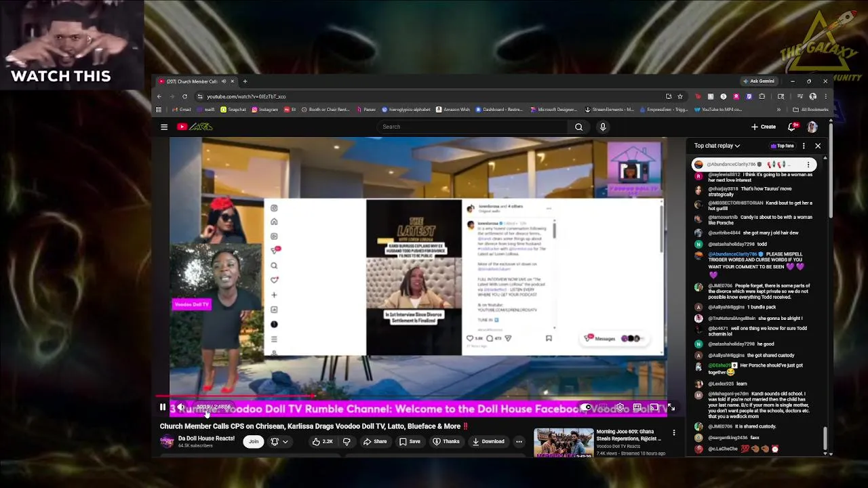The image size is (868, 488).
Task: Like the video with thumbs up
Action: 322,442
